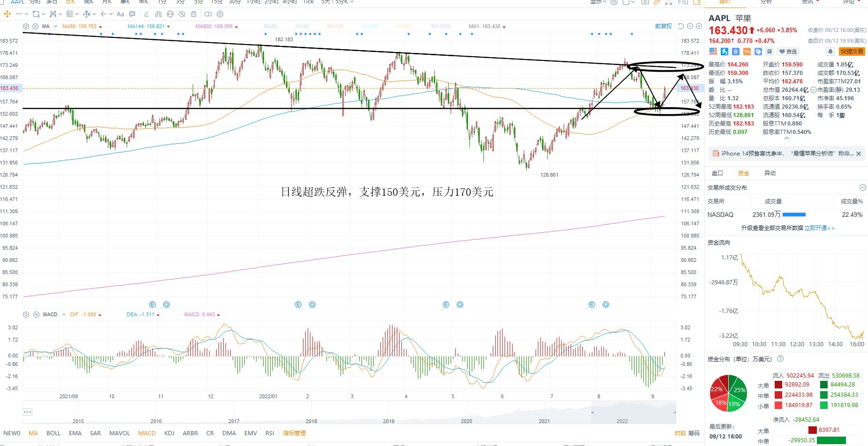Viewport: 868px width, 446px height.
Task: Expand the line tool dropdown arrow
Action: (26, 14)
